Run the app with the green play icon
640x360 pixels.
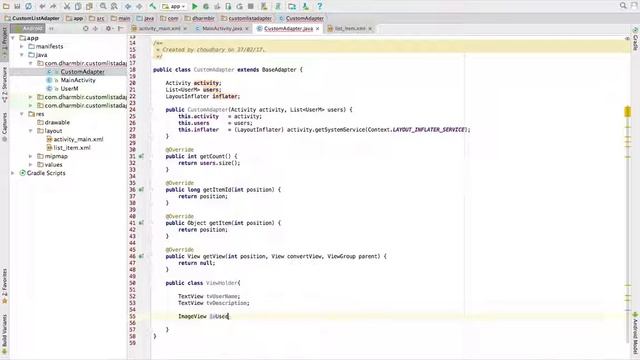tap(195, 6)
